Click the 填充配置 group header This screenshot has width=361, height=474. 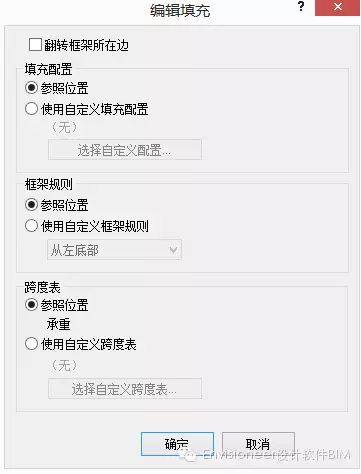(48, 69)
